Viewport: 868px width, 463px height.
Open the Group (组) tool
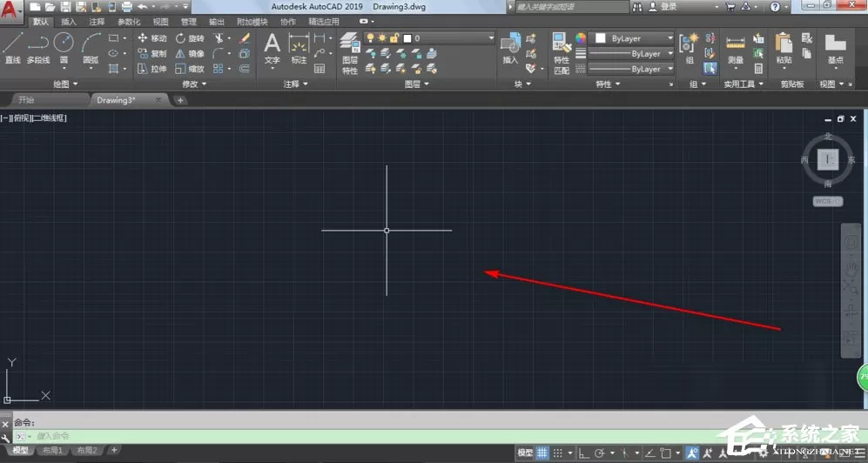pos(690,49)
